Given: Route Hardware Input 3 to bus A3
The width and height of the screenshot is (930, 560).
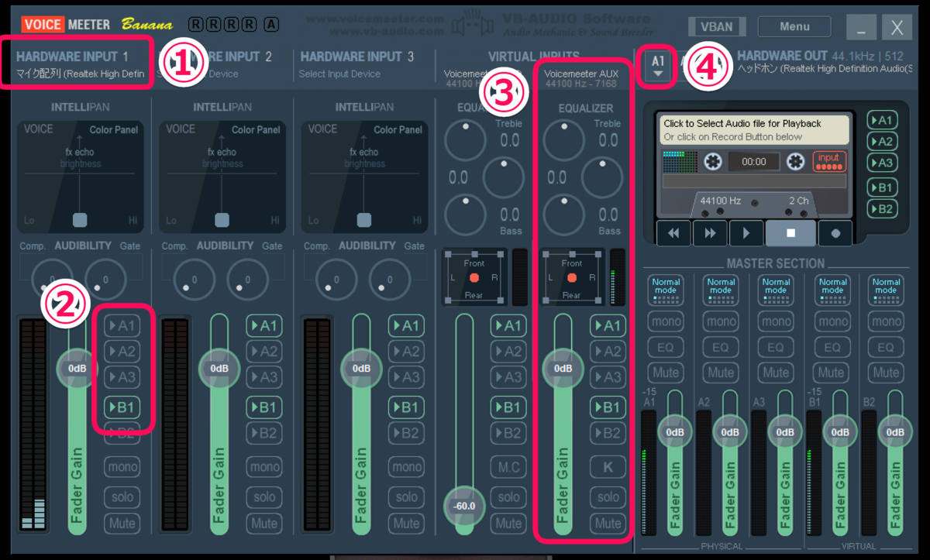Looking at the screenshot, I should [x=406, y=377].
